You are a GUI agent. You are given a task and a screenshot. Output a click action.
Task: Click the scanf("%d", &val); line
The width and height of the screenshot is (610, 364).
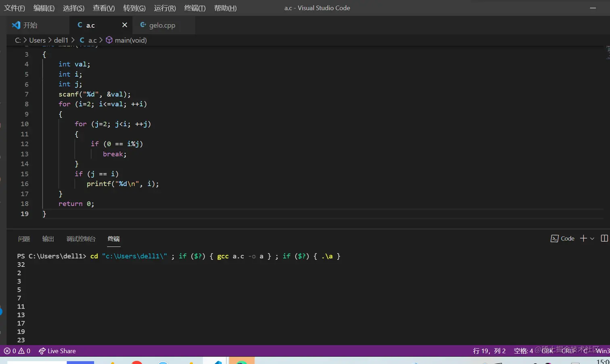95,94
